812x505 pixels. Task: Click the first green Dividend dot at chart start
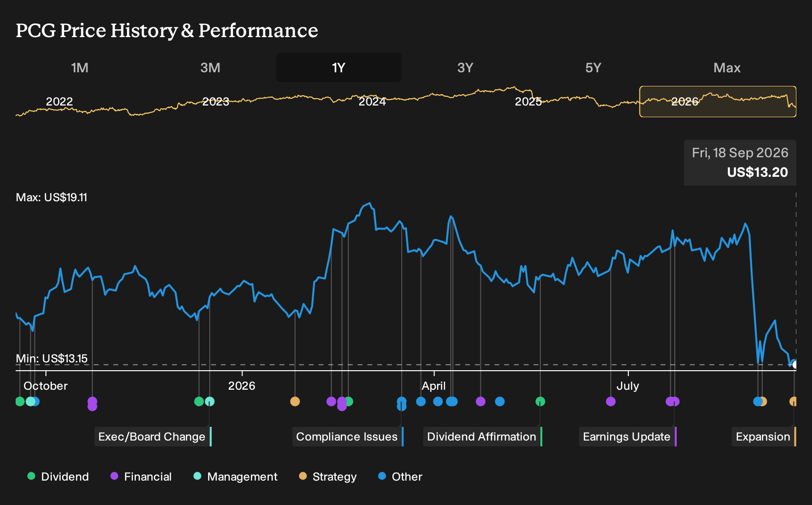20,401
